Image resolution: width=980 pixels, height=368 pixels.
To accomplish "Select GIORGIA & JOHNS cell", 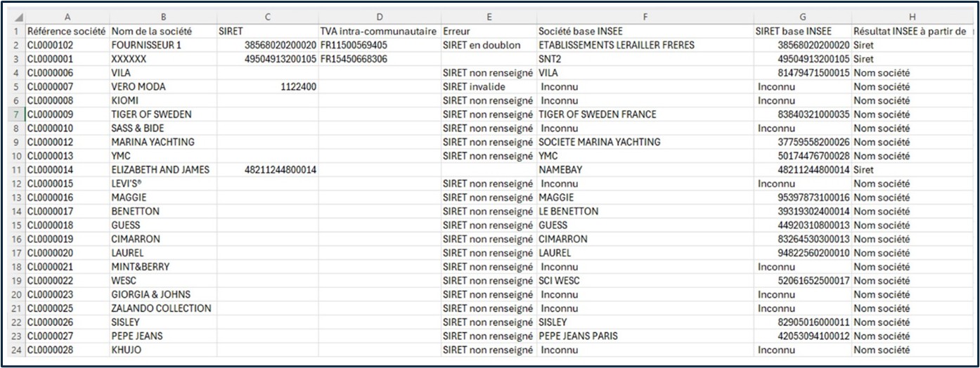I will tap(163, 294).
